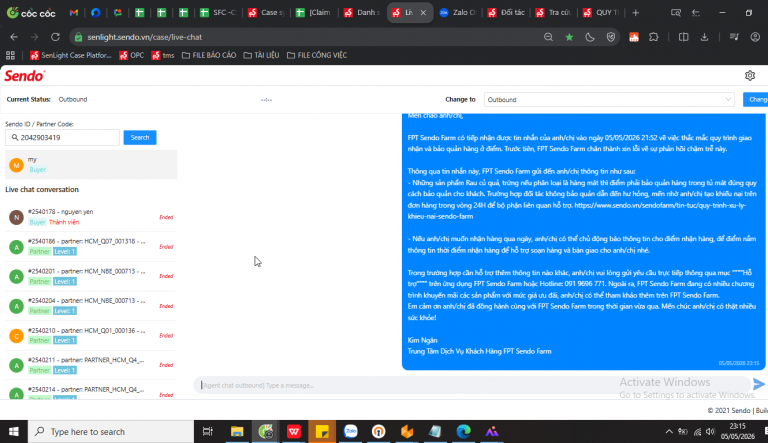Screen dimensions: 768x443
Task: Open the apps grid in bookmarks bar
Action: (10, 55)
